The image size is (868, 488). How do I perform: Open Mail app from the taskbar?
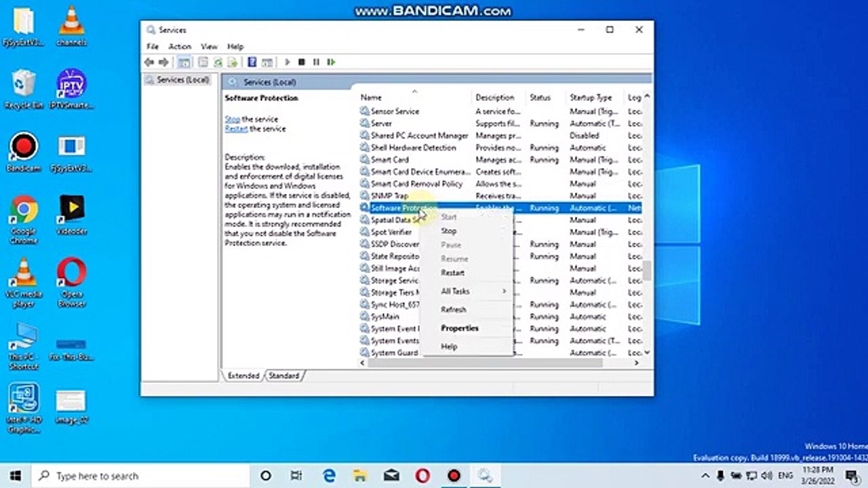pos(391,476)
